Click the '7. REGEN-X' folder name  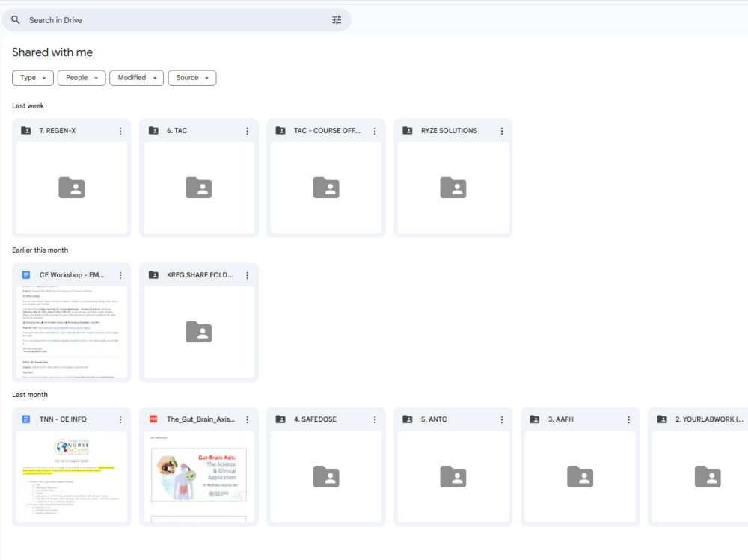(58, 131)
